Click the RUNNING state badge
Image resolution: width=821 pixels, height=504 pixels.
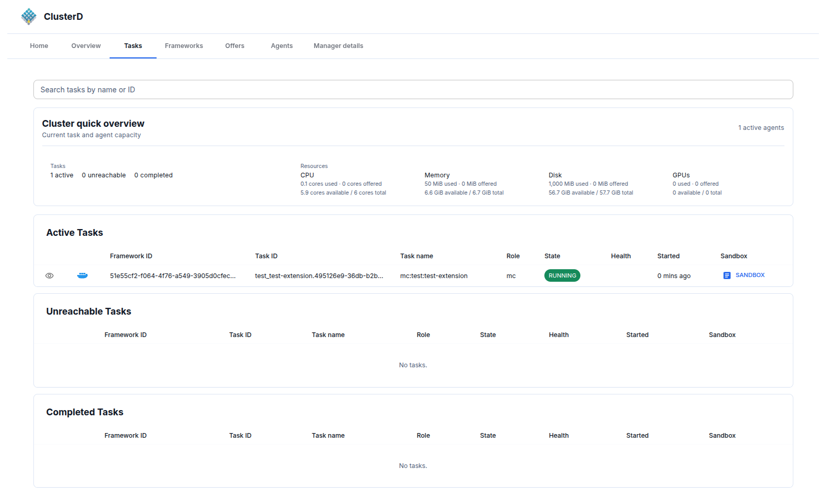562,275
